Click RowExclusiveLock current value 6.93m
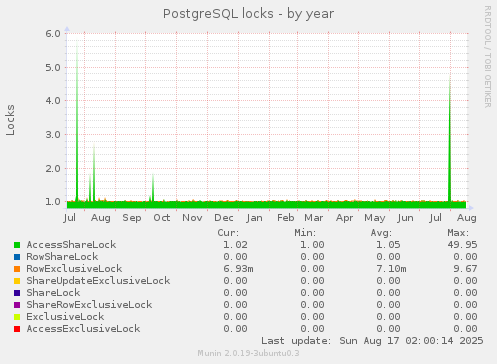The image size is (497, 364). pos(238,269)
